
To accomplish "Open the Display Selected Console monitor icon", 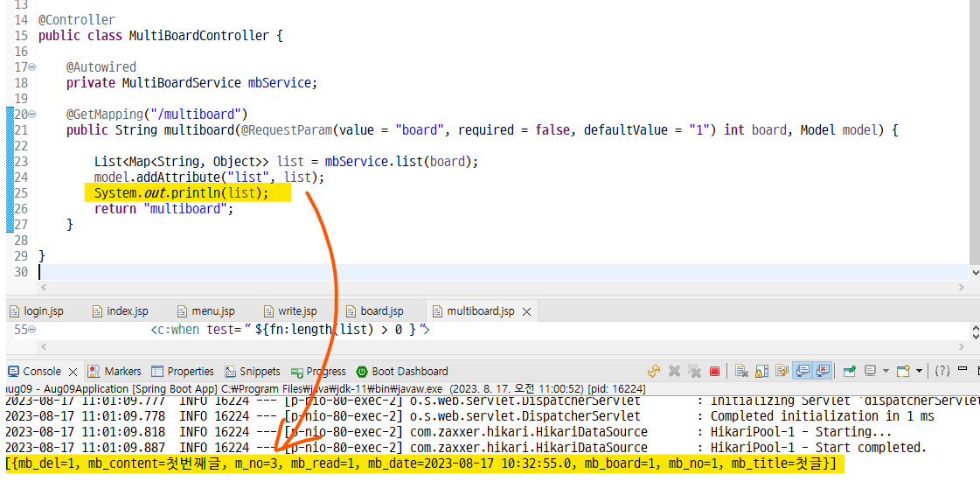I will 869,371.
